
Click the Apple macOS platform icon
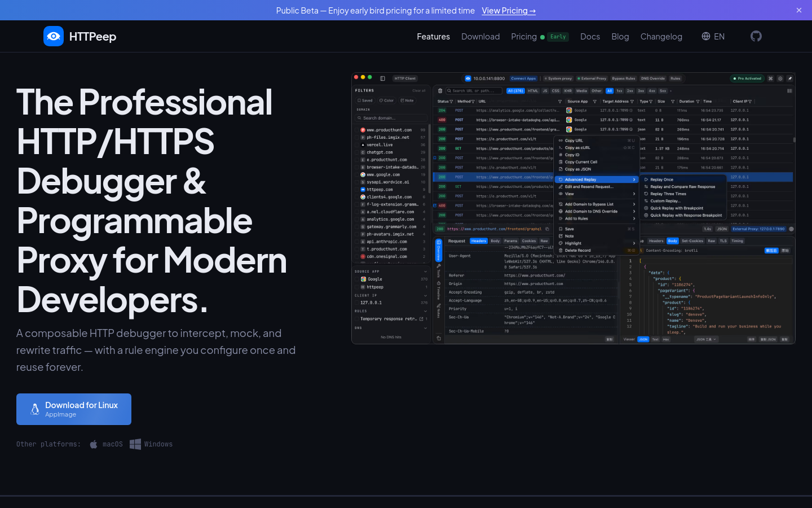[x=94, y=444]
